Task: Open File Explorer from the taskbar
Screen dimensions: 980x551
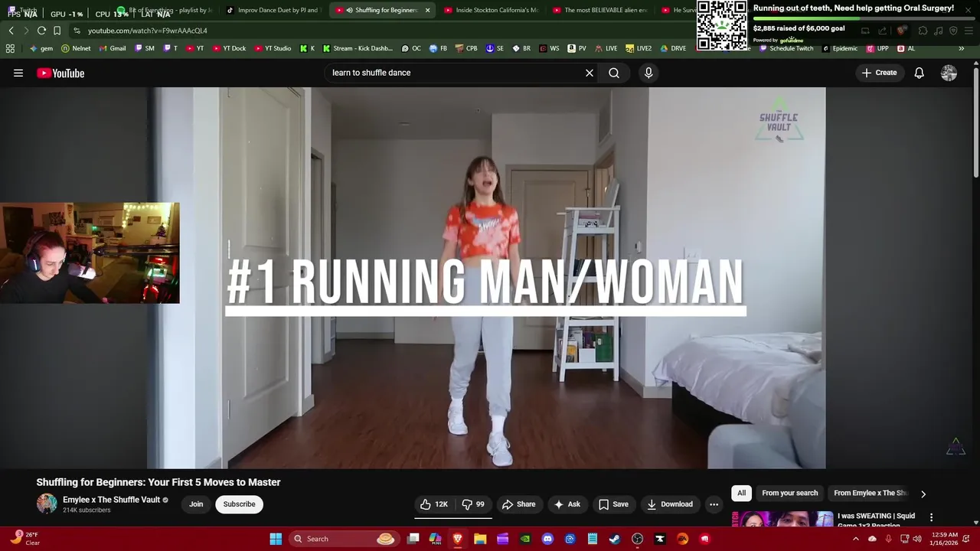Action: [480, 539]
